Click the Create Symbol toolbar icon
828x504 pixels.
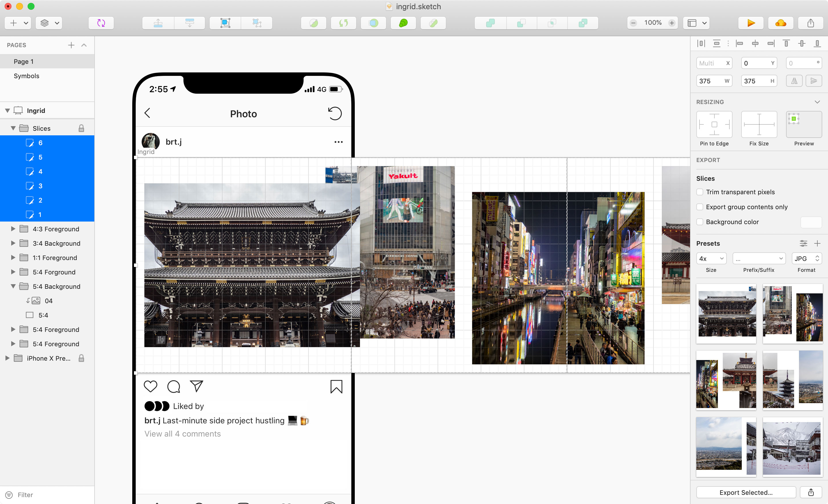101,23
